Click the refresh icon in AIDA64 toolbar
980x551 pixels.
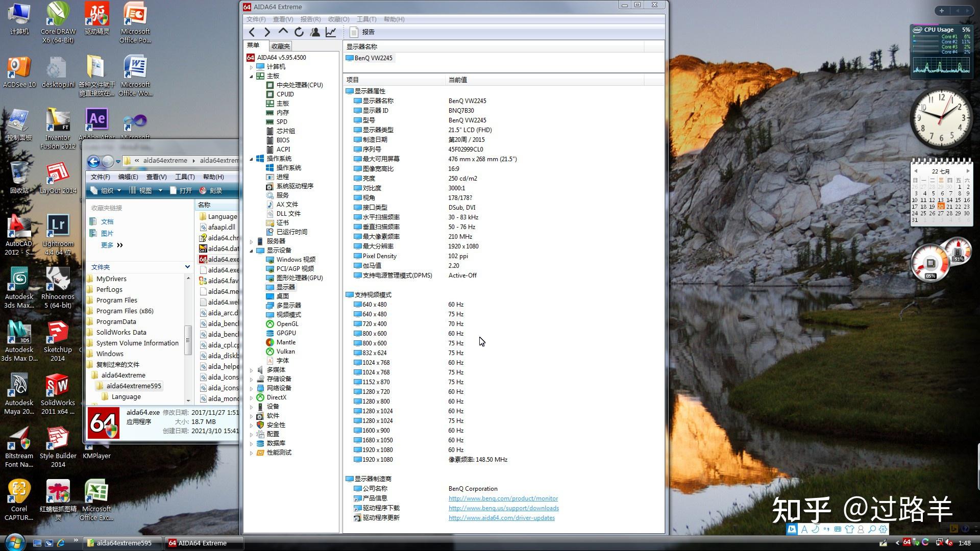coord(300,32)
